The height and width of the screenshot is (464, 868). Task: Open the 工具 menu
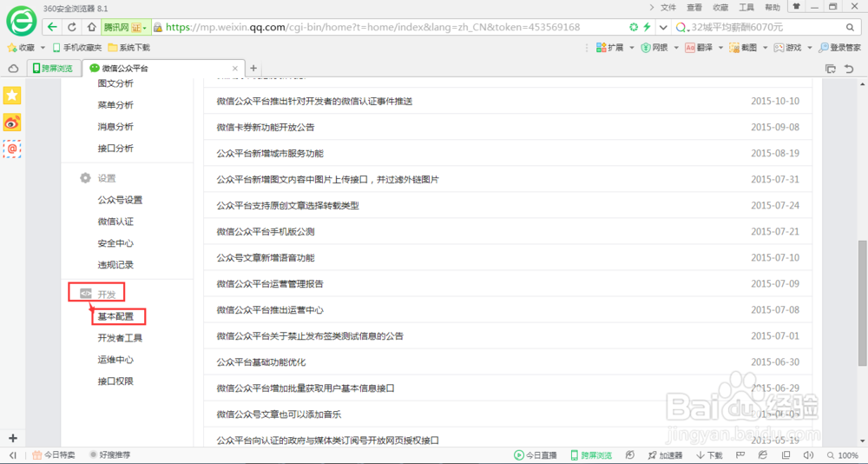[746, 8]
